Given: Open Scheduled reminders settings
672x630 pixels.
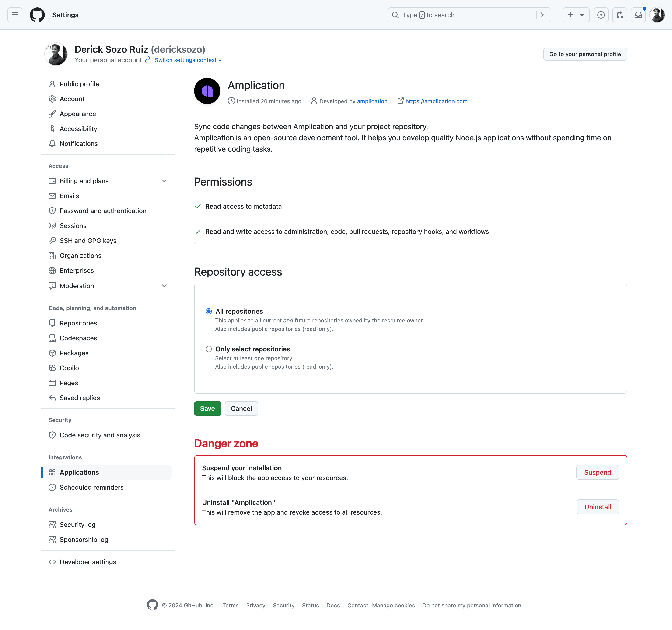Looking at the screenshot, I should tap(108, 487).
